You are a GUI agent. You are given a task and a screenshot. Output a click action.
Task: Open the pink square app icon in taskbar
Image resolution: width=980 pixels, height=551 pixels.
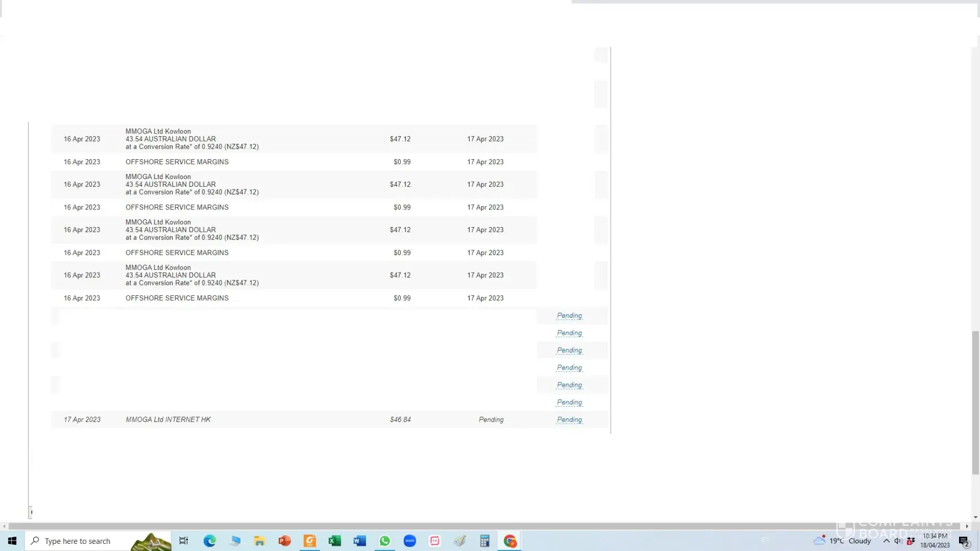(435, 541)
